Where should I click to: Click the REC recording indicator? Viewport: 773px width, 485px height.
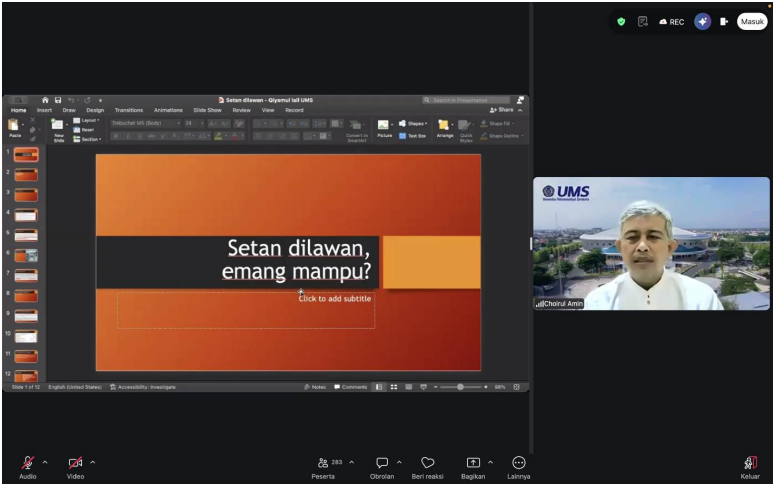[671, 22]
